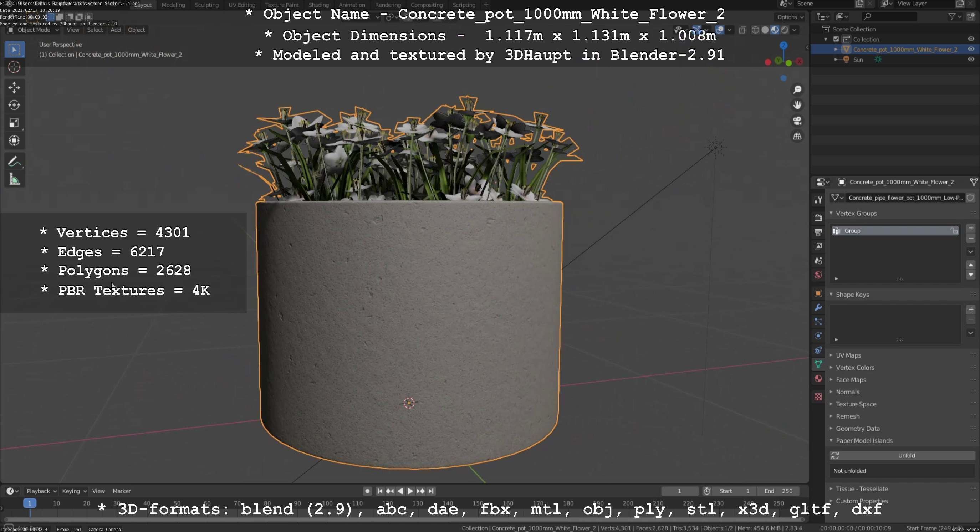Enable solid viewport shading
Screen dimensions: 980x532
765,30
